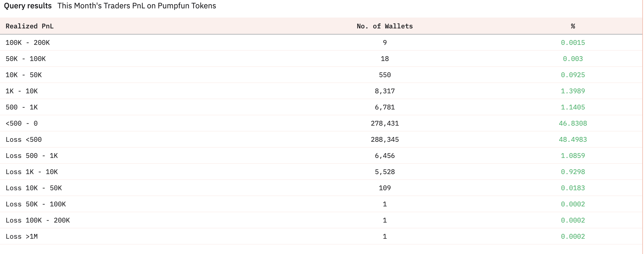The height and width of the screenshot is (254, 644).
Task: Select the 100K - 200K row label
Action: 28,43
